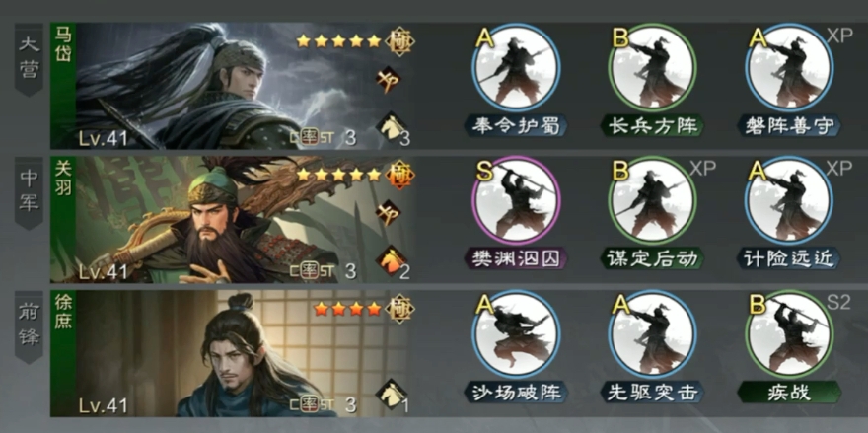The height and width of the screenshot is (433, 868).
Task: Tap the 计险远近 skill icon
Action: (789, 200)
